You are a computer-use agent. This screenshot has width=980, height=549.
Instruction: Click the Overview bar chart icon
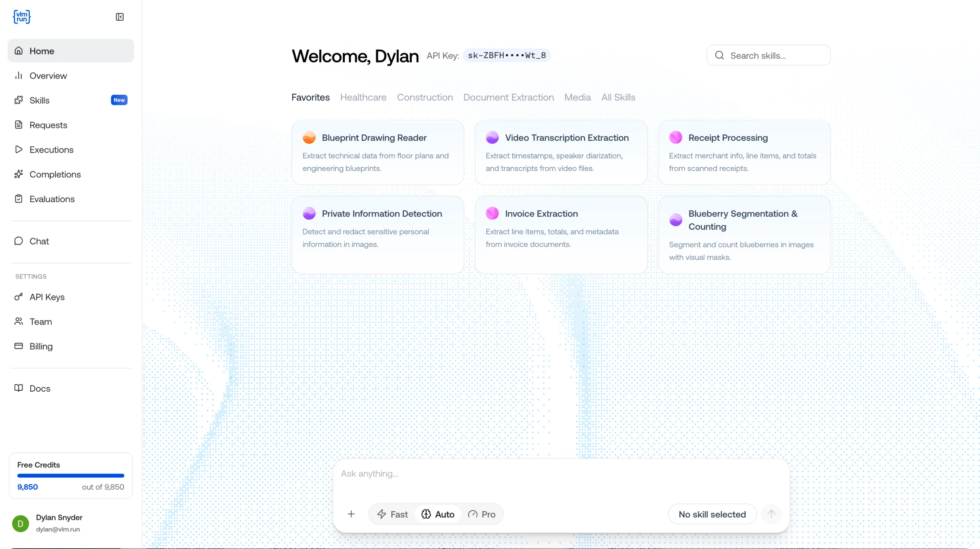click(x=19, y=75)
